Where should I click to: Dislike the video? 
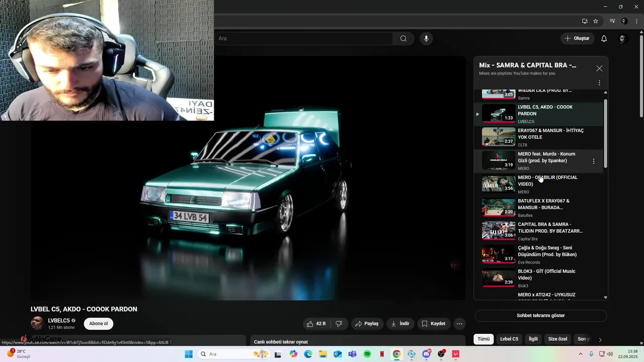point(339,324)
